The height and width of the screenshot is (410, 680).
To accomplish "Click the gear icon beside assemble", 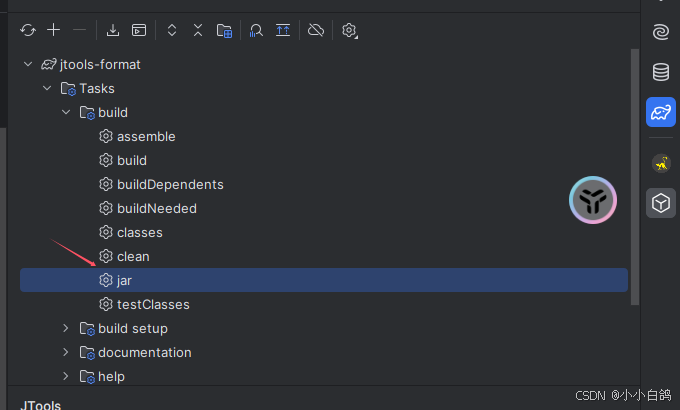I will click(106, 136).
